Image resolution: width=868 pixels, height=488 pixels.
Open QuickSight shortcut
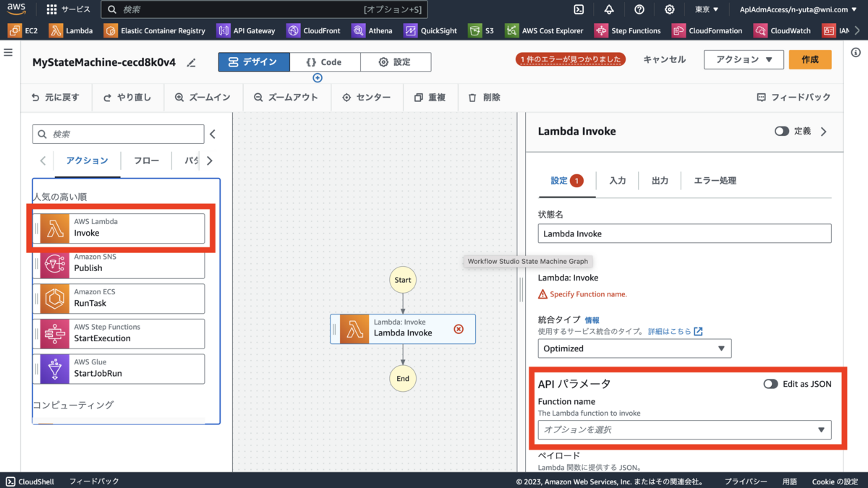pyautogui.click(x=430, y=30)
